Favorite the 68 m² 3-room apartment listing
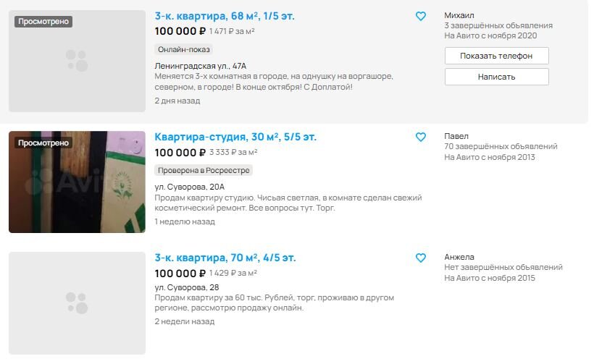The image size is (594, 364). click(421, 16)
